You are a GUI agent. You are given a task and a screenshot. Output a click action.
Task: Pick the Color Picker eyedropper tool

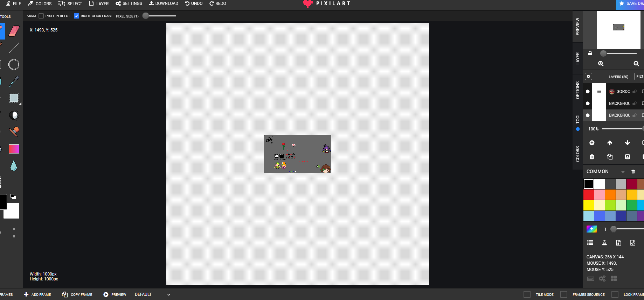[x=14, y=81]
